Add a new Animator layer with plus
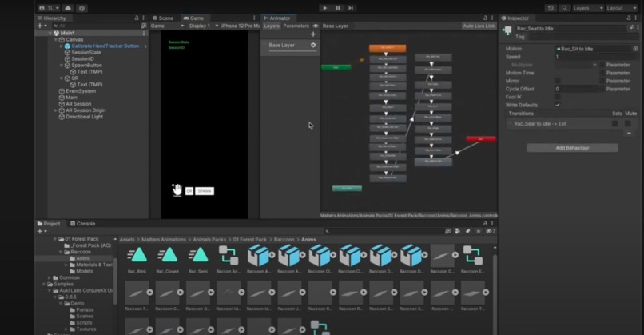The width and height of the screenshot is (644, 335). [x=313, y=34]
